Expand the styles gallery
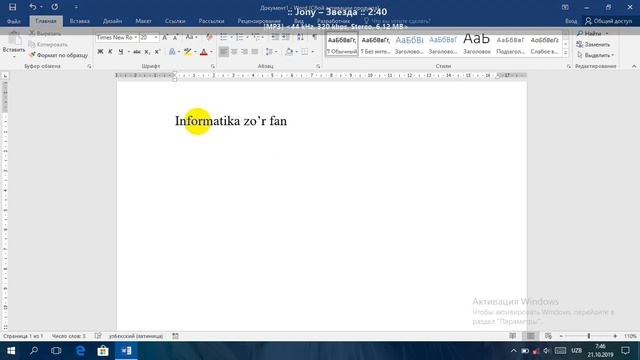Image resolution: width=640 pixels, height=360 pixels. click(x=565, y=53)
